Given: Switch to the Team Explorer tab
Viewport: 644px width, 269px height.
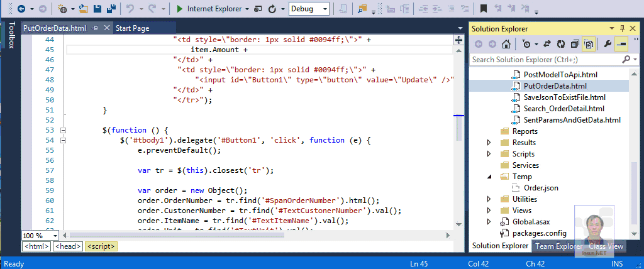Looking at the screenshot, I should coord(558,246).
